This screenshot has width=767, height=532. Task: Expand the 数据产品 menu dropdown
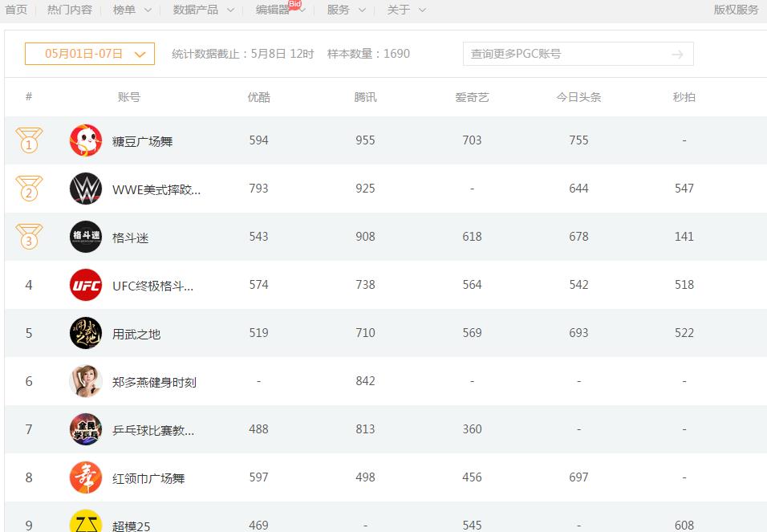coord(204,10)
